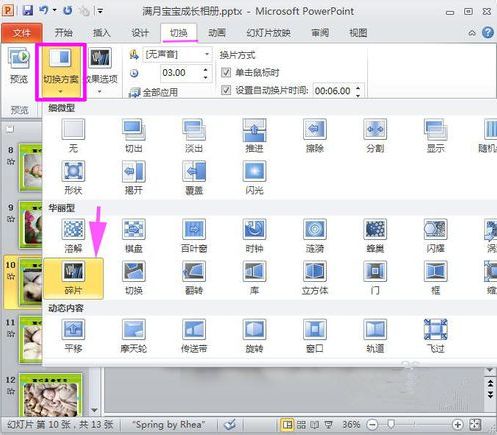Choose the 涟漪 ripple transition
Screen dimensions: 497x435
pyautogui.click(x=315, y=236)
